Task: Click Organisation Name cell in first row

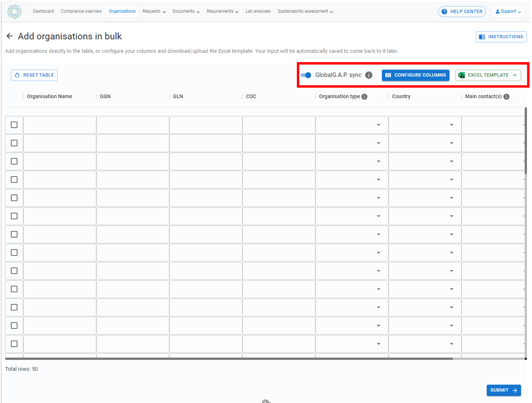Action: pos(60,125)
